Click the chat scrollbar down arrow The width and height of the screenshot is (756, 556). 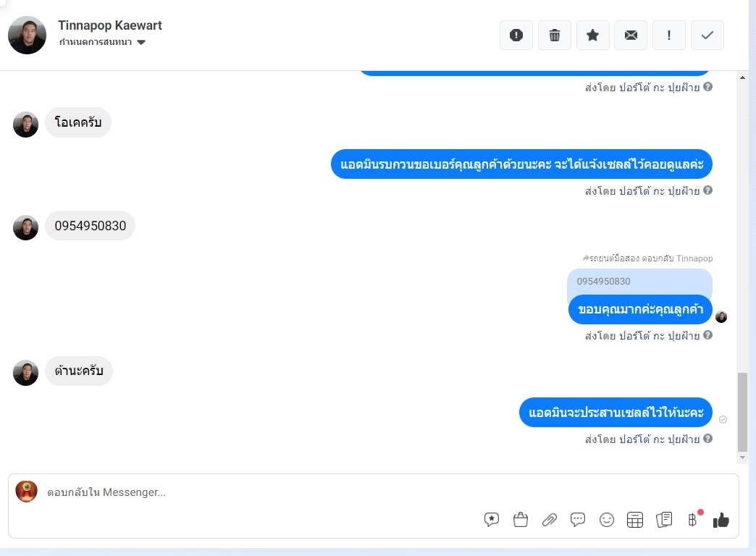click(742, 457)
